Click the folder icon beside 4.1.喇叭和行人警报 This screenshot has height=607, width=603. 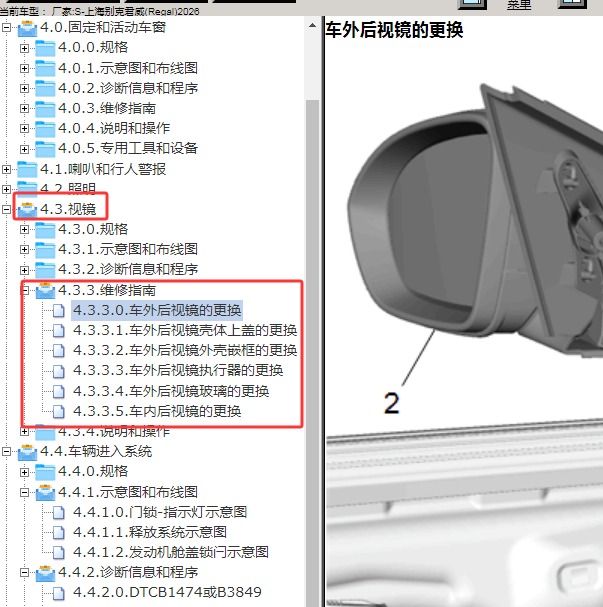[x=27, y=169]
